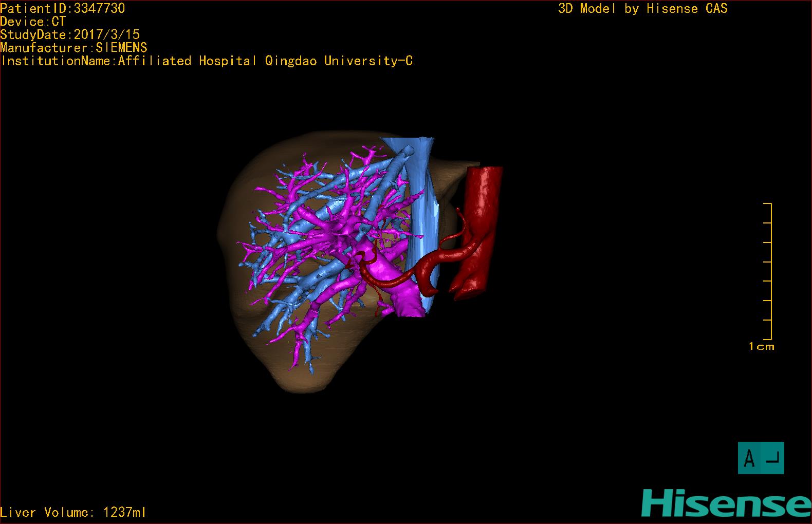The height and width of the screenshot is (524, 812).
Task: Click the 'PatientID:3347730' text
Action: tap(62, 8)
